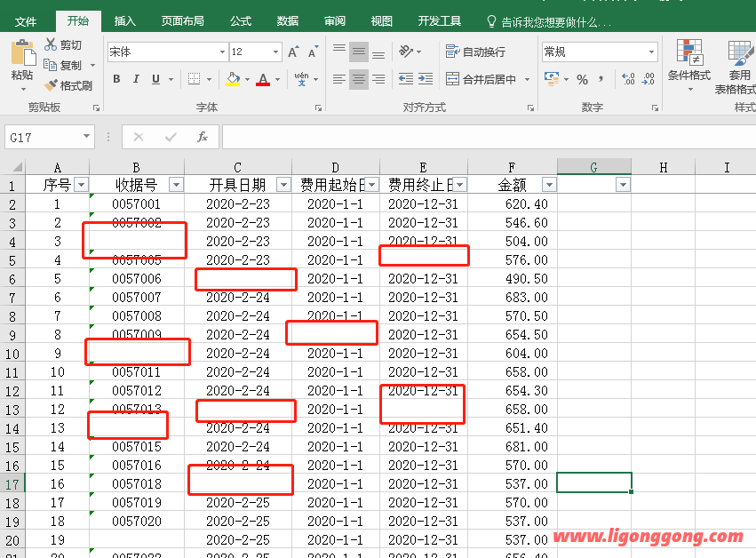This screenshot has height=558, width=756.
Task: Open Conditional Formatting (条件格式) menu
Action: click(689, 65)
